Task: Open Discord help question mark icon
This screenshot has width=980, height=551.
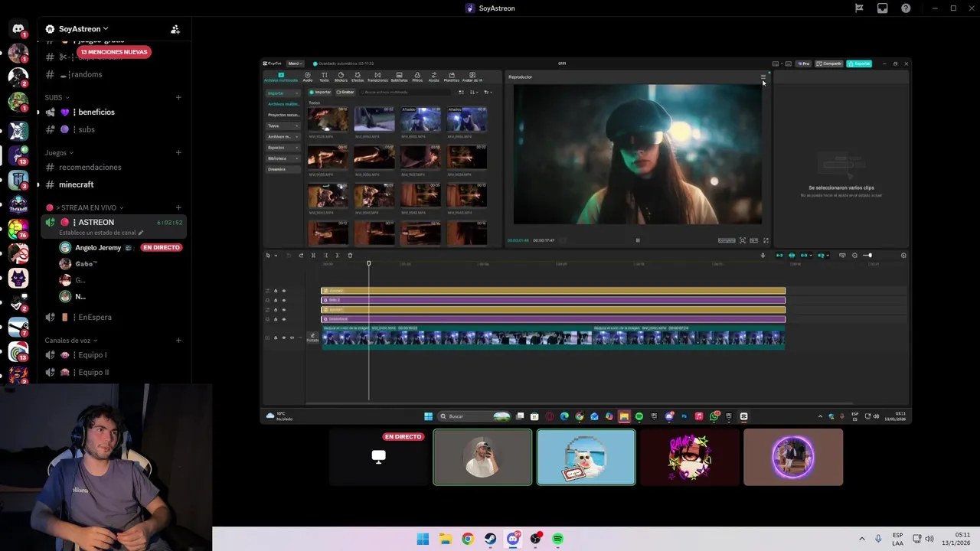Action: (906, 8)
